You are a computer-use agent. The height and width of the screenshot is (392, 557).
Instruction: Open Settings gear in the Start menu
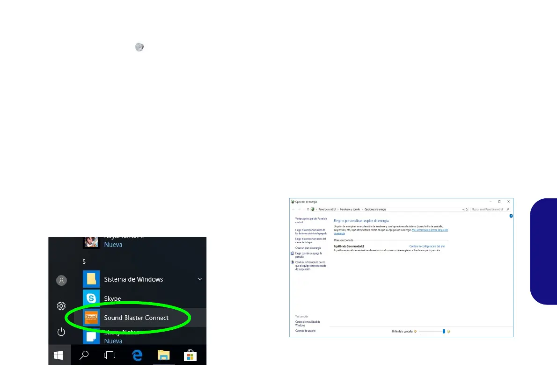61,306
